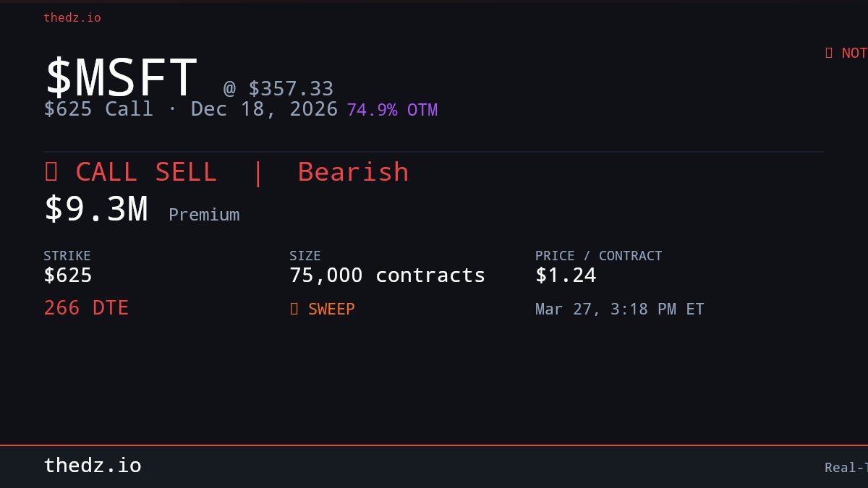Select the $9.3M premium amount

click(96, 209)
